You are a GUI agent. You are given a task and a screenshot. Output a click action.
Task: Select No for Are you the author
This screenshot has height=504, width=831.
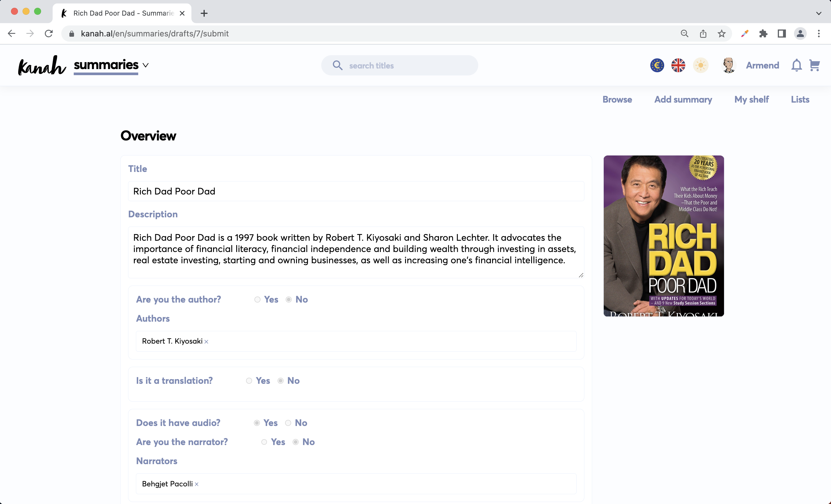click(x=288, y=299)
